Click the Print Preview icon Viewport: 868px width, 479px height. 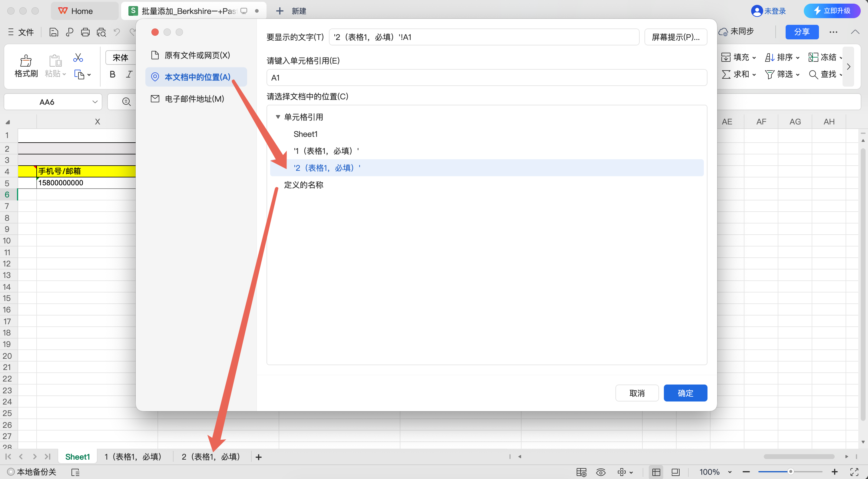101,32
